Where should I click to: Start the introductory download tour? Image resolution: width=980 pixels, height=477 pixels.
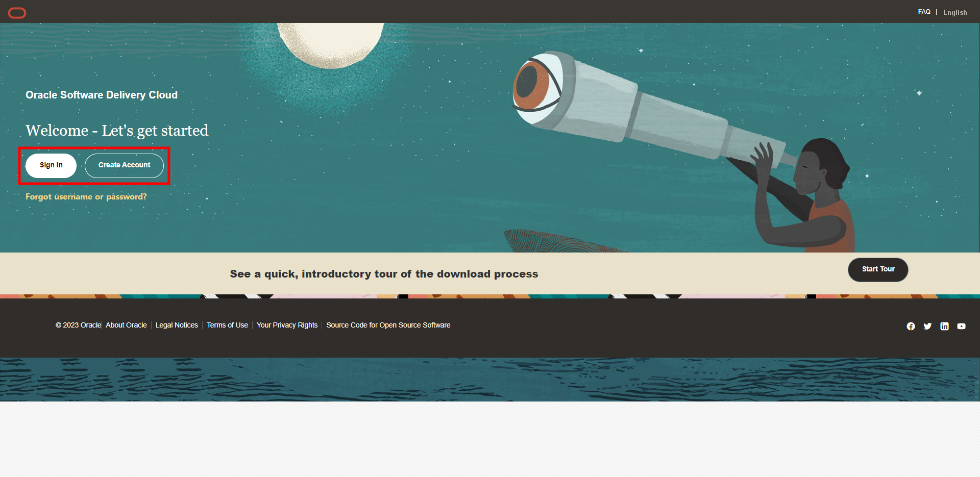[x=878, y=269]
